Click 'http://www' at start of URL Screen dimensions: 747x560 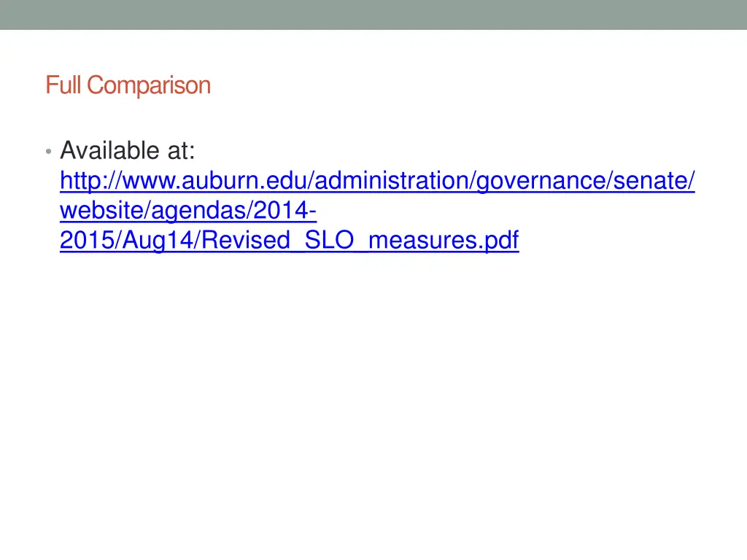pyautogui.click(x=118, y=181)
